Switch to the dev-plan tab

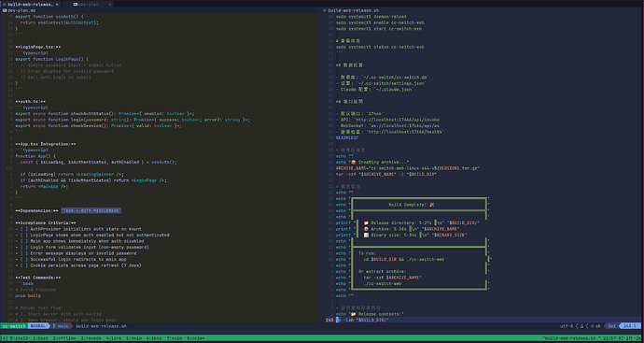pos(89,4)
